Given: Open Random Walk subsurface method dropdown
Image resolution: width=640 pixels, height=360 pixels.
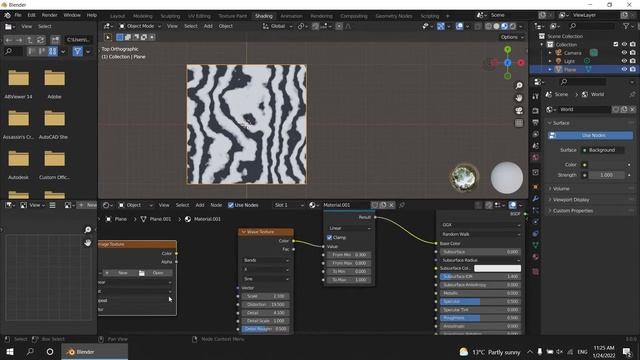Looking at the screenshot, I should point(481,234).
